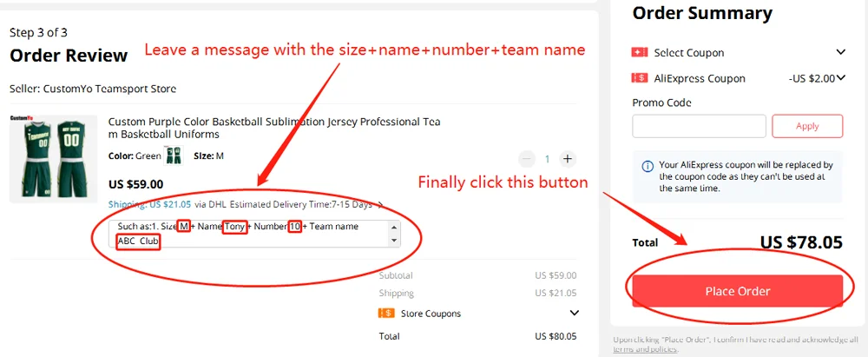This screenshot has width=868, height=357.
Task: Click the lower Total US $80.05 amount
Action: pyautogui.click(x=556, y=336)
